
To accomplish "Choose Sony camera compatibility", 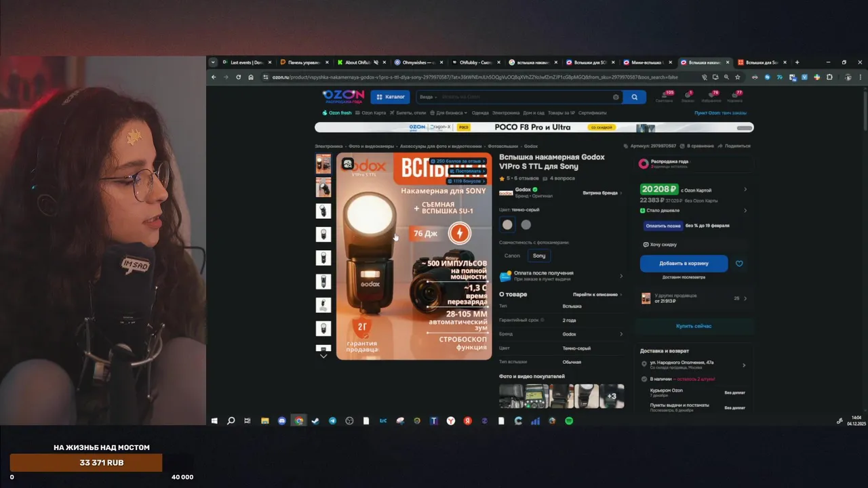I will pos(539,256).
